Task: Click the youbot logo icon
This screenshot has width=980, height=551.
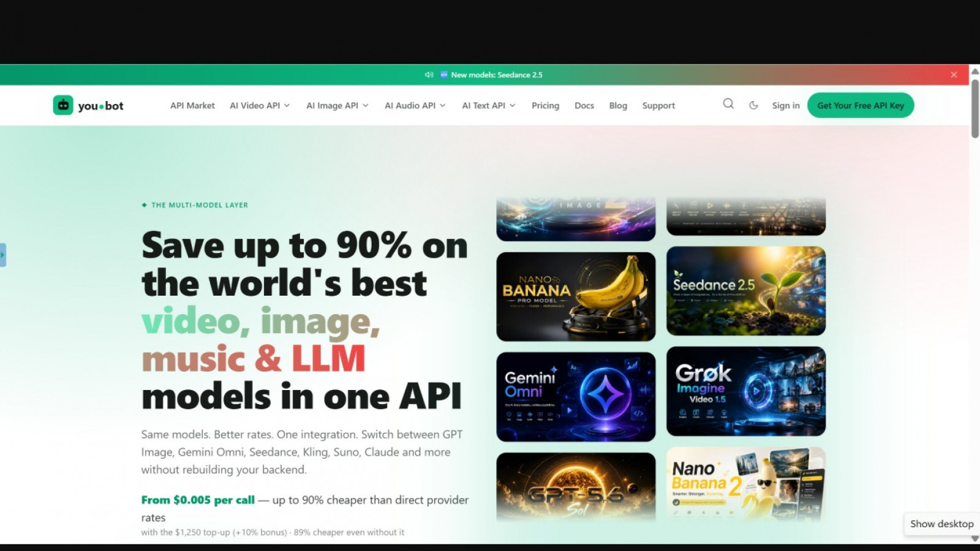Action: 63,105
